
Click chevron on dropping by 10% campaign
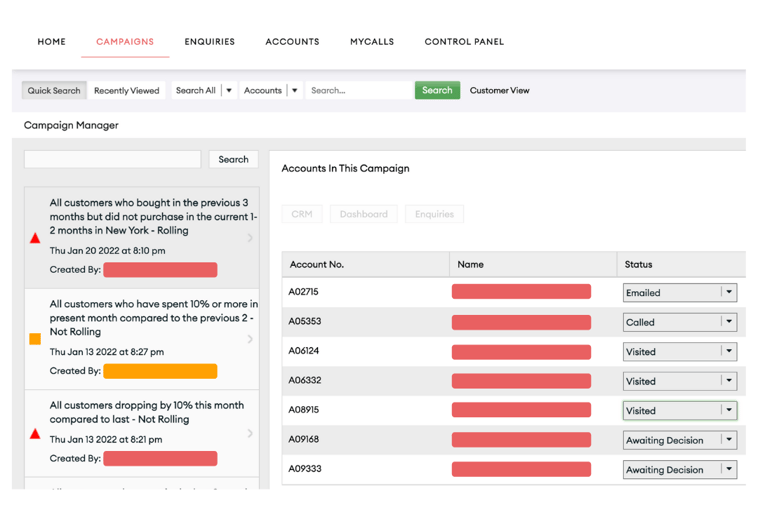tap(250, 434)
